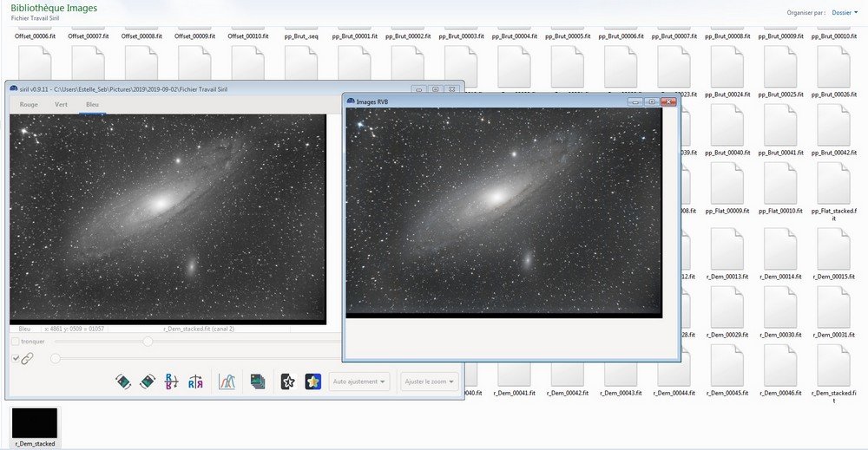Switch to the Rouge channel tab
868x450 pixels.
pyautogui.click(x=29, y=105)
